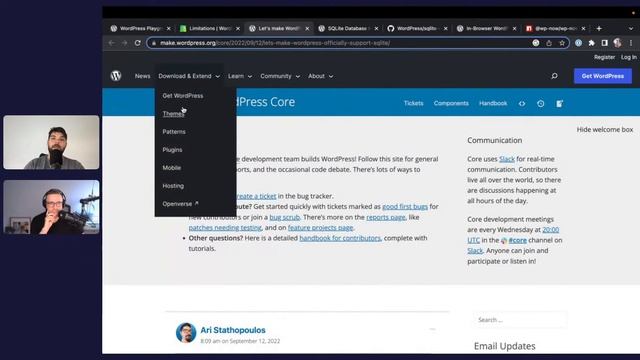The height and width of the screenshot is (360, 640).
Task: Click the clock history icon
Action: point(540,104)
